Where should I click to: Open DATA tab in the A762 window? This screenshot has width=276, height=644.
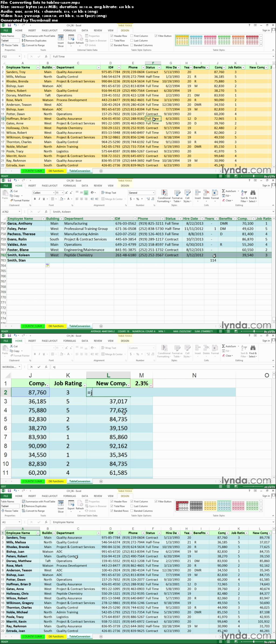pos(85,186)
